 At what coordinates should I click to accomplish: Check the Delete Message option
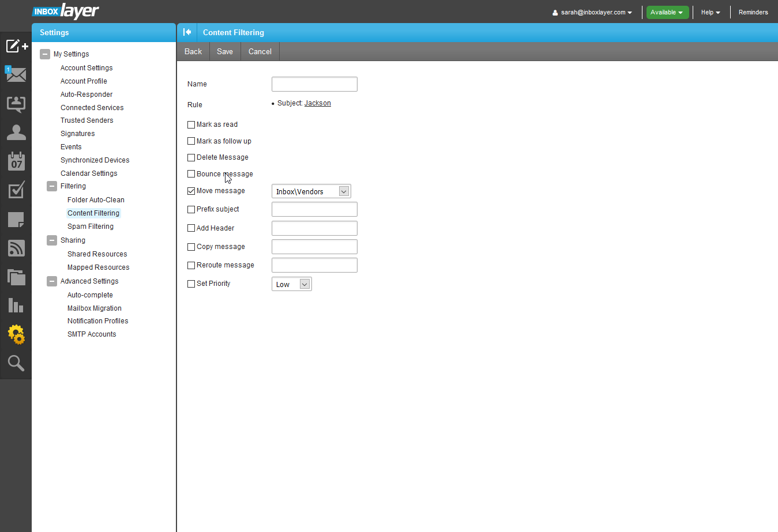pos(191,157)
